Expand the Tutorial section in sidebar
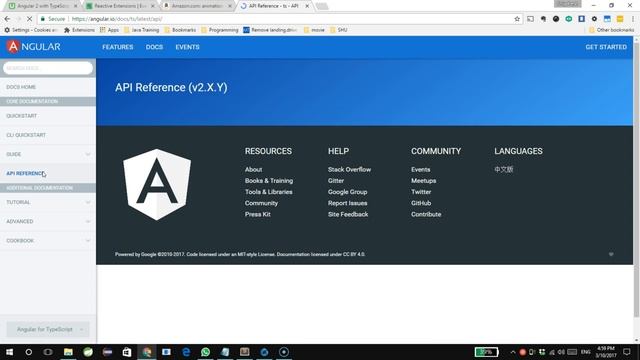 tap(88, 202)
